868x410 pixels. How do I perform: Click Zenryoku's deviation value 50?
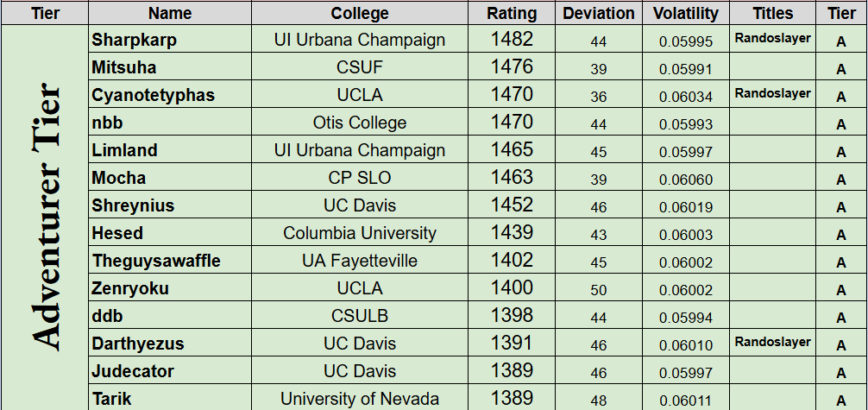pos(599,290)
